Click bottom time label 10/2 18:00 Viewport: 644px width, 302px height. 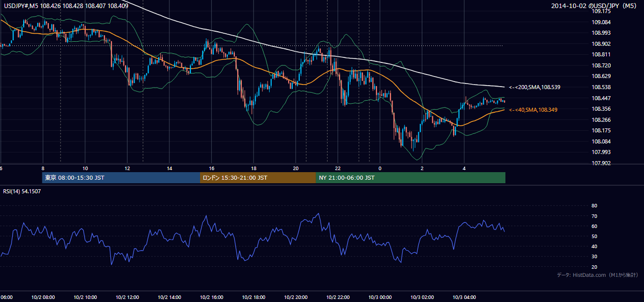pyautogui.click(x=253, y=297)
